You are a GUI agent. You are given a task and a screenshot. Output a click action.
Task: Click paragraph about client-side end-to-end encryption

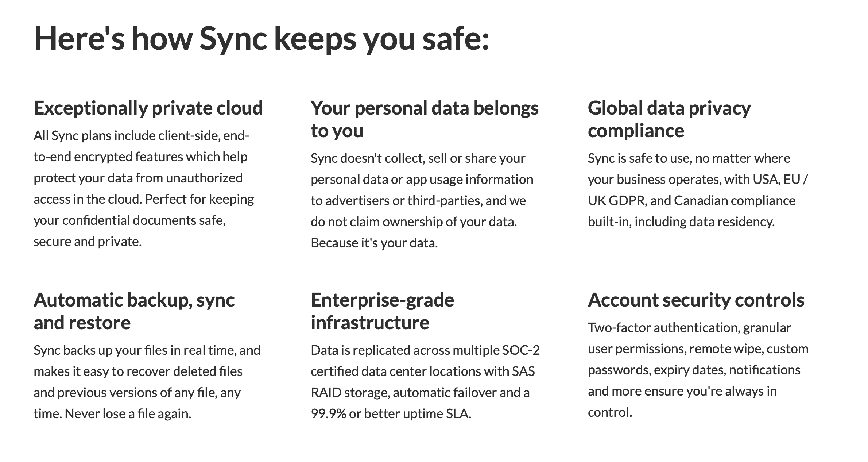tap(144, 189)
